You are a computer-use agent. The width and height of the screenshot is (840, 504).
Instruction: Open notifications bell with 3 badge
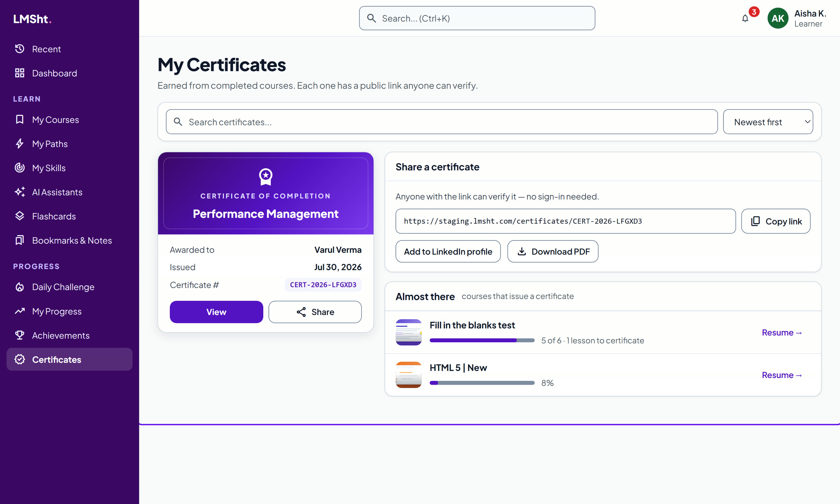point(745,18)
